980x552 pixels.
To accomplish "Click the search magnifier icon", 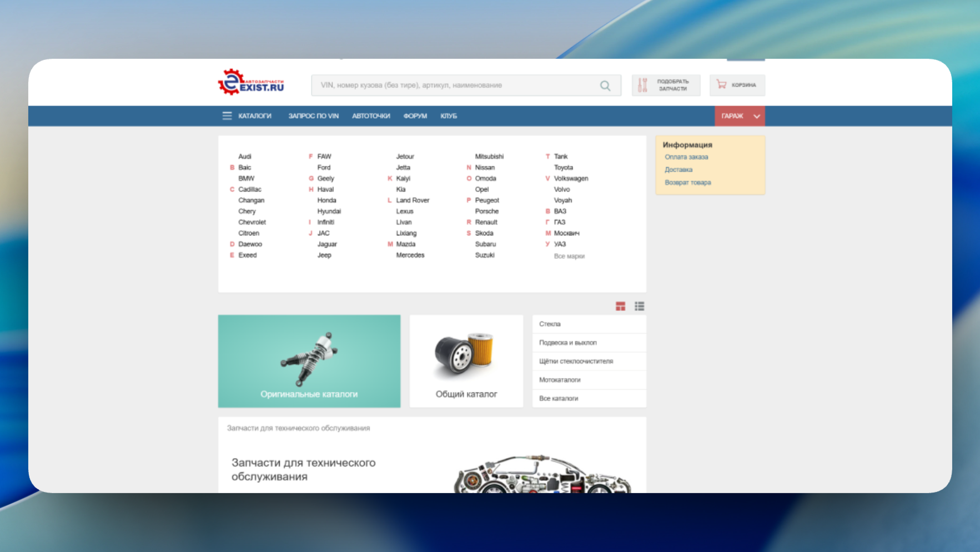I will click(x=605, y=86).
